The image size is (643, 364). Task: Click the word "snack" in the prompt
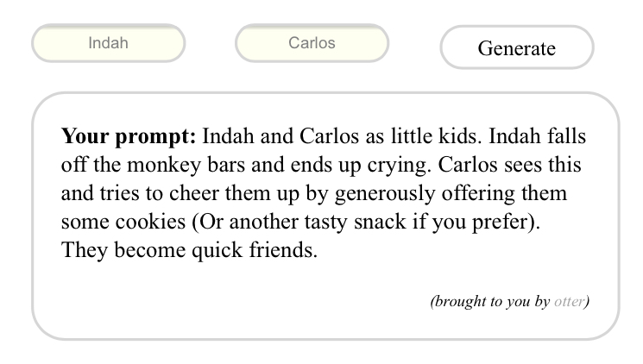[387, 221]
